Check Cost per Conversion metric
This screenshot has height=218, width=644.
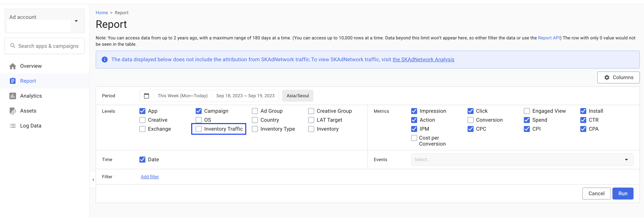click(414, 138)
